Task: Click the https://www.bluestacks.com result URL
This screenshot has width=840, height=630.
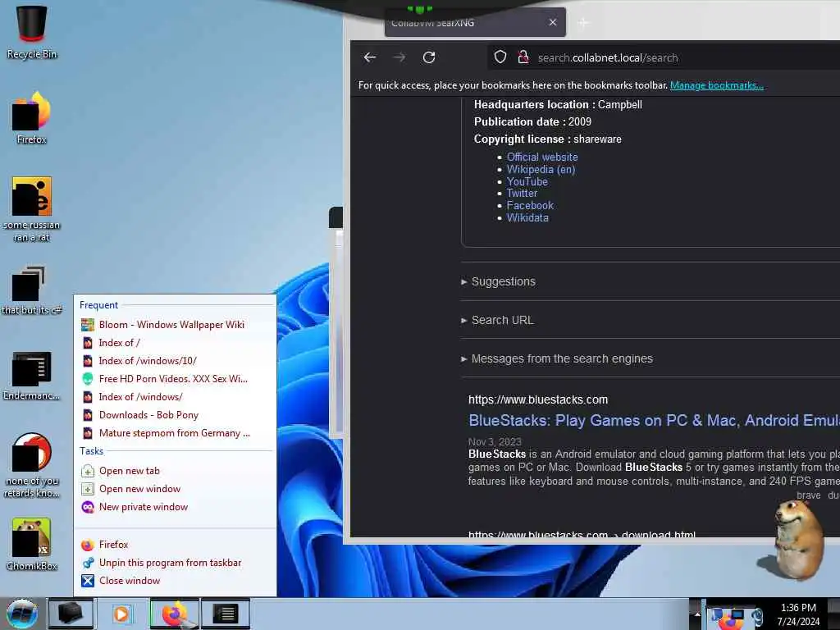Action: pos(538,399)
